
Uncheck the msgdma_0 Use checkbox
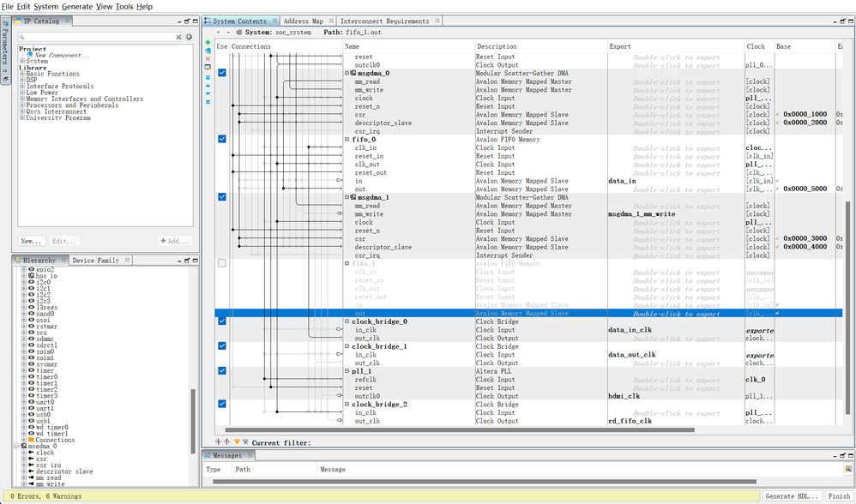[222, 73]
